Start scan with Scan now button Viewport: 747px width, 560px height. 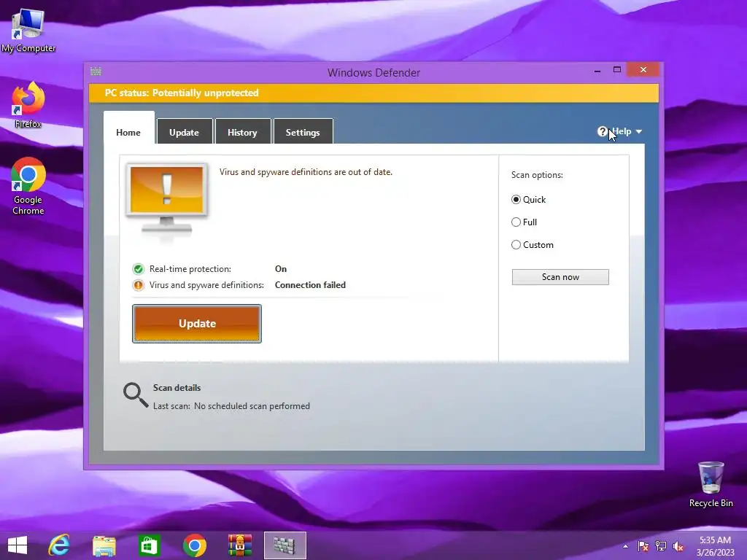click(560, 277)
